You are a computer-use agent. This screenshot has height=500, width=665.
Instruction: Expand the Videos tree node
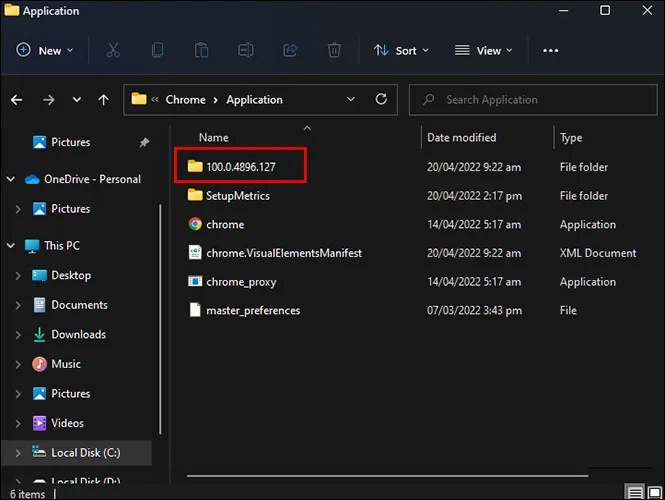pos(18,423)
